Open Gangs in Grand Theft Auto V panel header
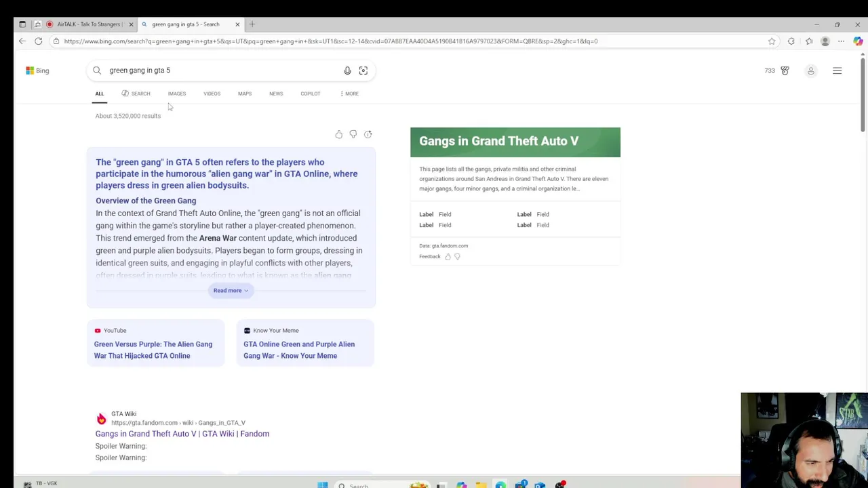The width and height of the screenshot is (868, 488). [515, 142]
